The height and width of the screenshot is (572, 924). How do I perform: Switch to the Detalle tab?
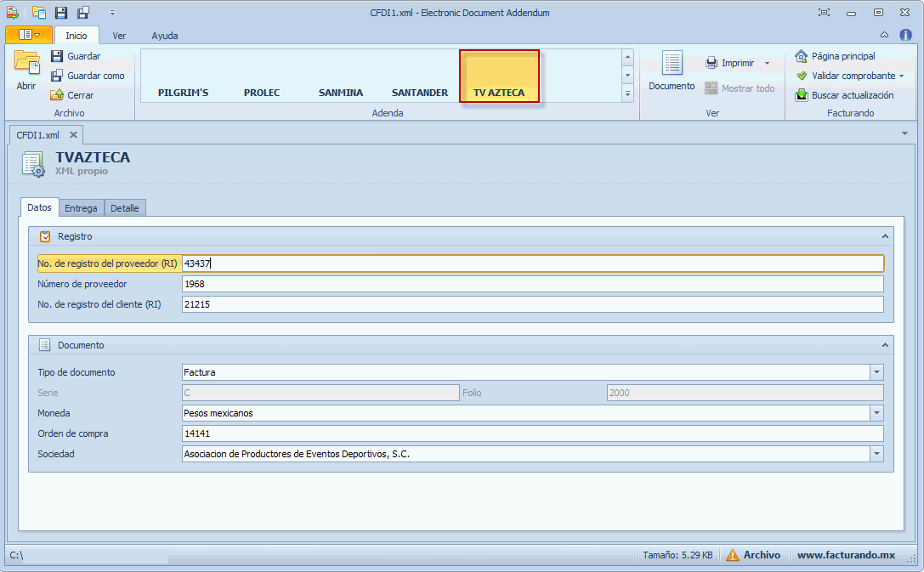click(x=124, y=208)
